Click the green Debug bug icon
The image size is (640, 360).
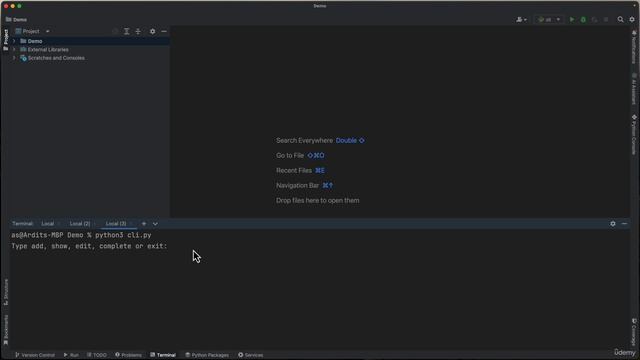[x=583, y=20]
